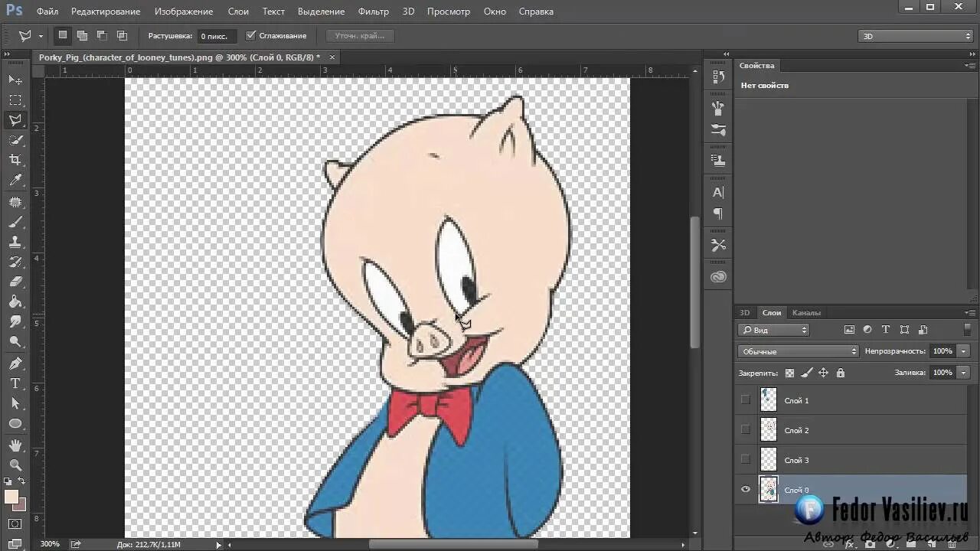This screenshot has height=551, width=980.
Task: Select the Dodge tool
Action: (15, 341)
